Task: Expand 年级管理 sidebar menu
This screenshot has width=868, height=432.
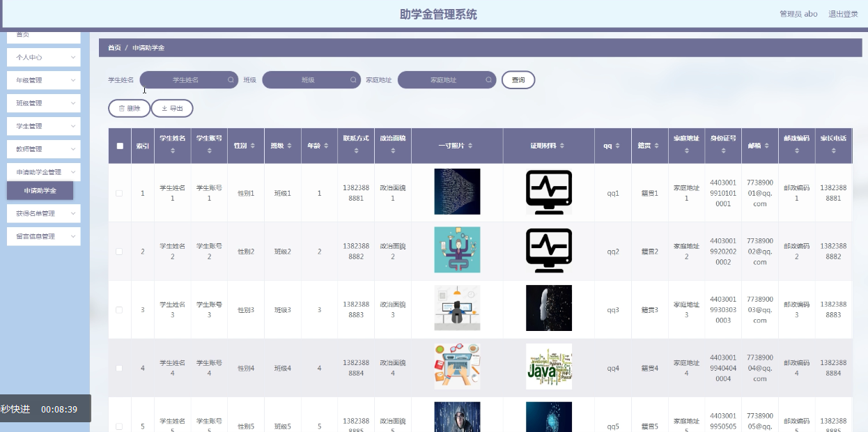Action: point(44,80)
